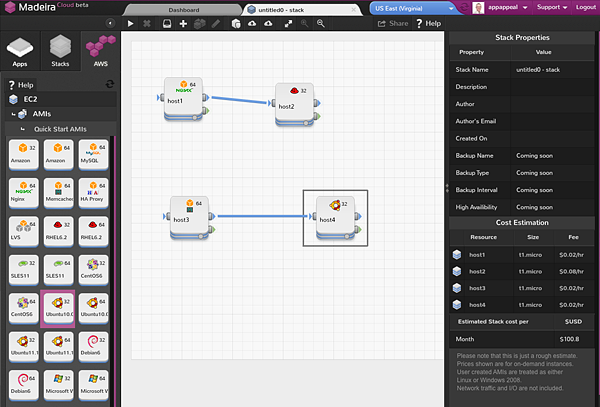Select the highlighted Ubuntu10 32-bit AMI
The image size is (600, 407).
coord(58,308)
